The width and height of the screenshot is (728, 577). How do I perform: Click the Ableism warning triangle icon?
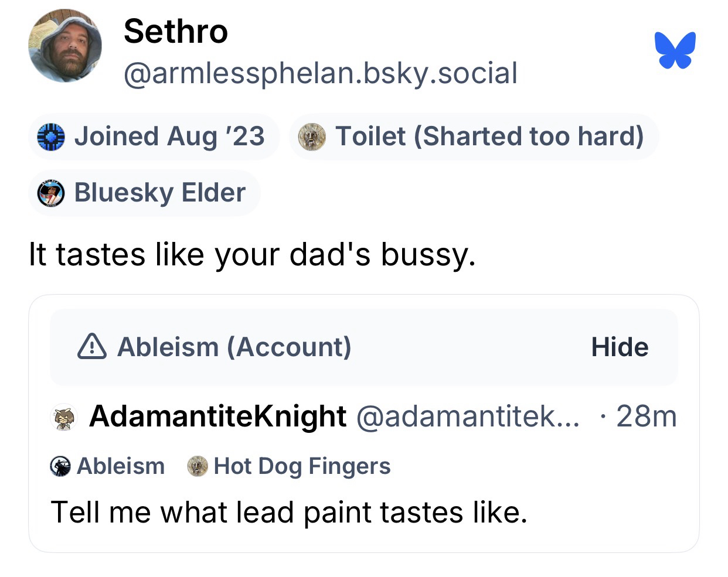(92, 347)
